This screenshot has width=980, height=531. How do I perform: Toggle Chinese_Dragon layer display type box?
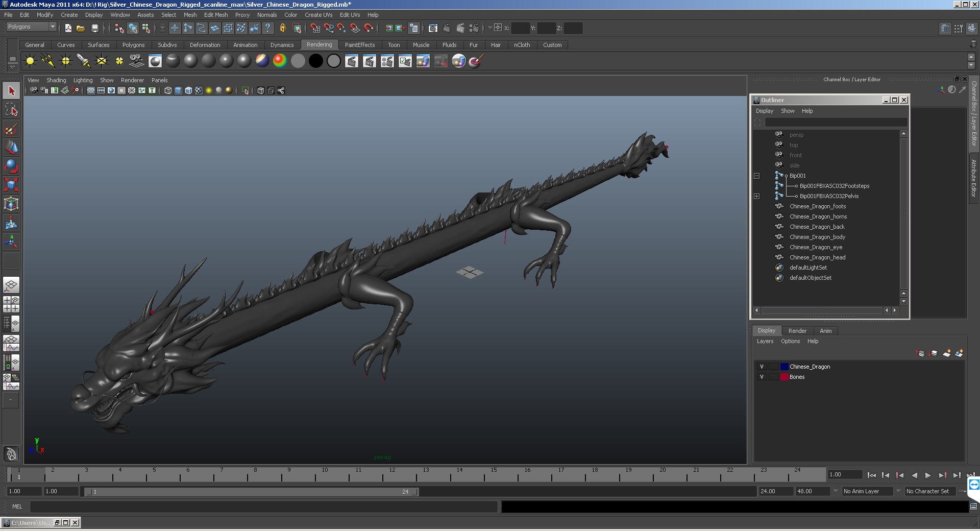click(774, 367)
